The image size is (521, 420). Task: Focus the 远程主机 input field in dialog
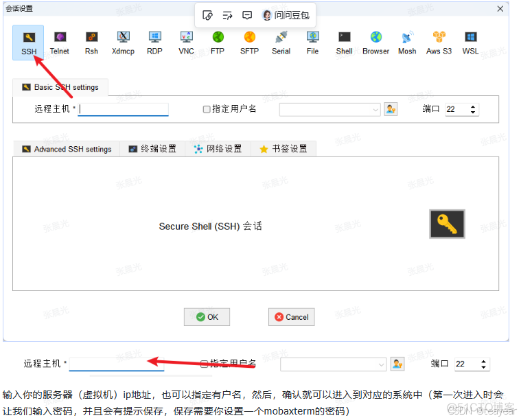[x=124, y=109]
